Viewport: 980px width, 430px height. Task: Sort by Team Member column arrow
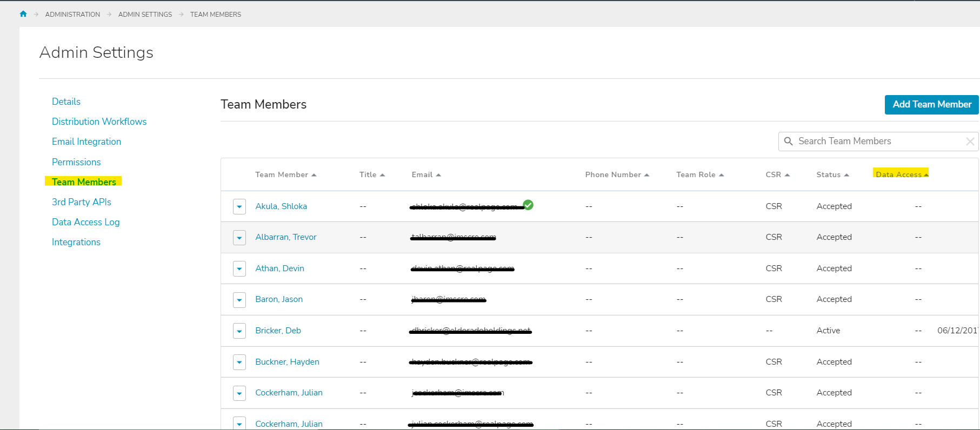pyautogui.click(x=314, y=175)
